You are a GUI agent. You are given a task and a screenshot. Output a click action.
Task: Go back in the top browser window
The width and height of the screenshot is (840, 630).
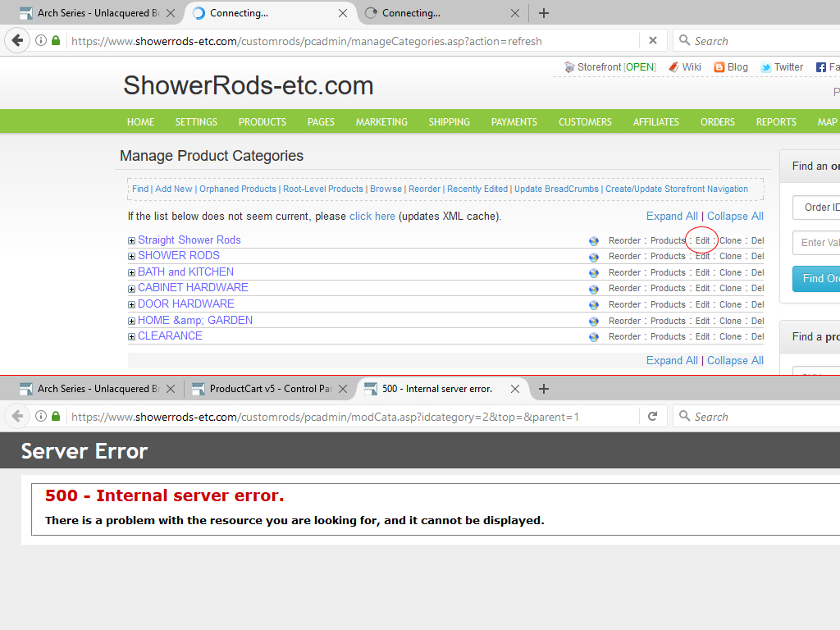(x=17, y=41)
